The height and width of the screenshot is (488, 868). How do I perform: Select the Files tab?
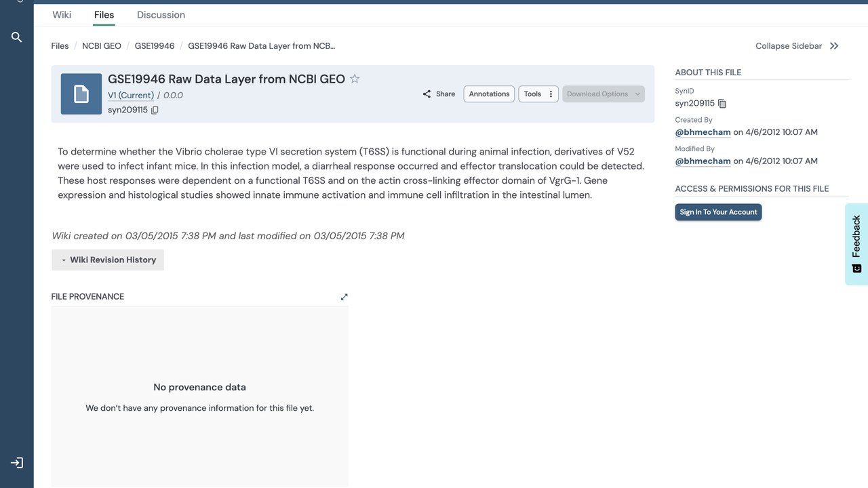(x=104, y=14)
